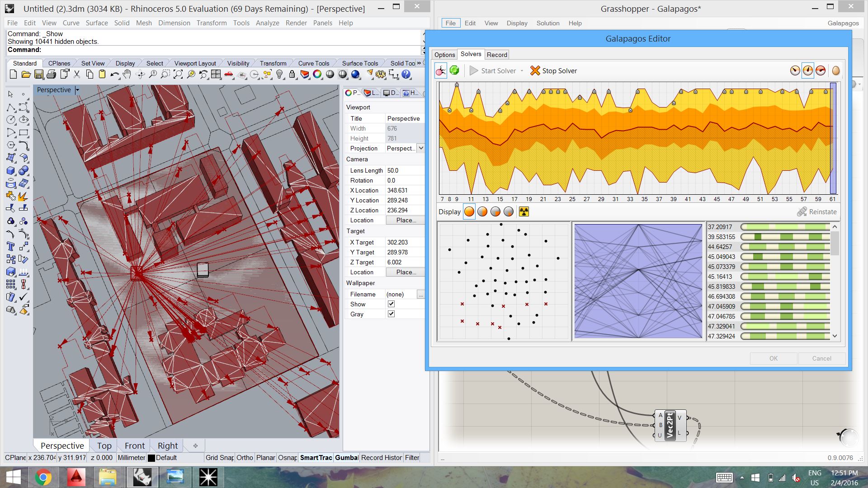Expand the Rhino toolbar tabs overflow chevron
Screen dimensions: 868x488
tap(419, 63)
